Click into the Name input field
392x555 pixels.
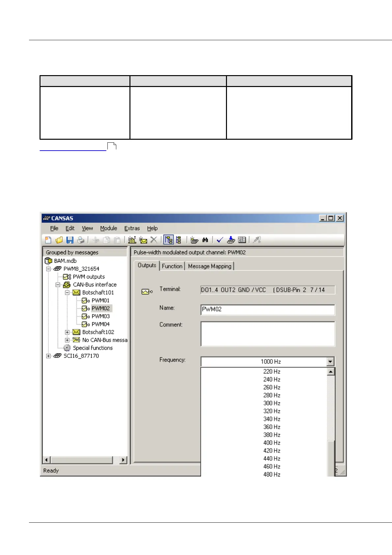[267, 309]
